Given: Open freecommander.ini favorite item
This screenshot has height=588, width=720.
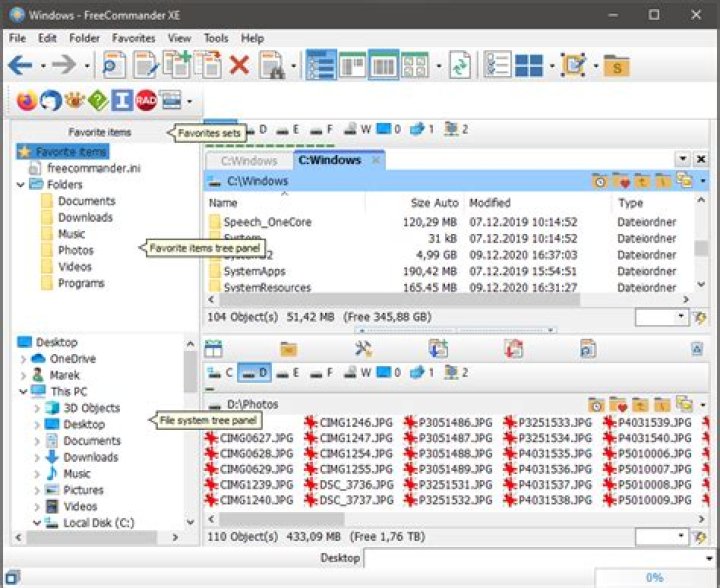Looking at the screenshot, I should 85,168.
